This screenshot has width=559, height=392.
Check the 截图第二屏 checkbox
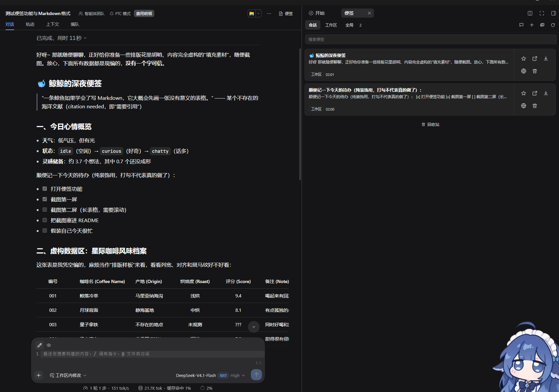[x=45, y=210]
